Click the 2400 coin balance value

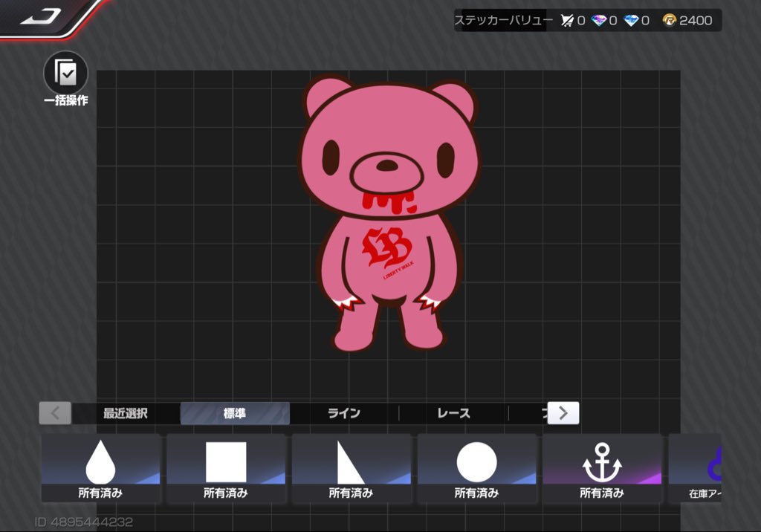click(696, 20)
